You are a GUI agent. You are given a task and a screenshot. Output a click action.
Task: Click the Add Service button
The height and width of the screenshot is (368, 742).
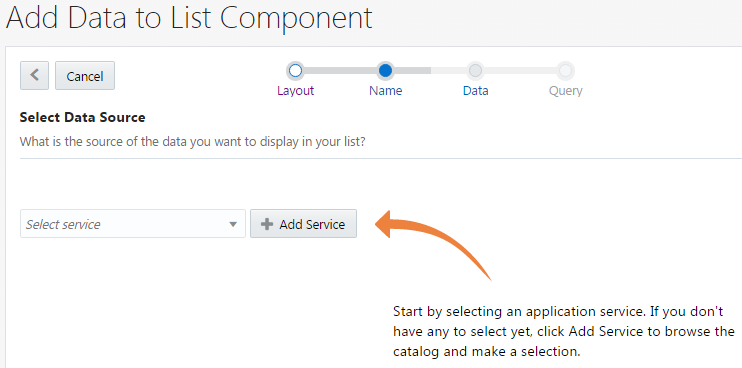coord(303,224)
